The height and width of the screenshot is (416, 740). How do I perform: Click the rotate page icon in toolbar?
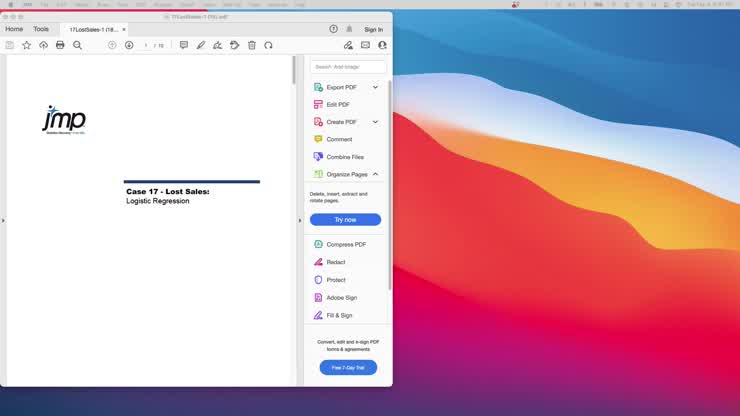(268, 45)
